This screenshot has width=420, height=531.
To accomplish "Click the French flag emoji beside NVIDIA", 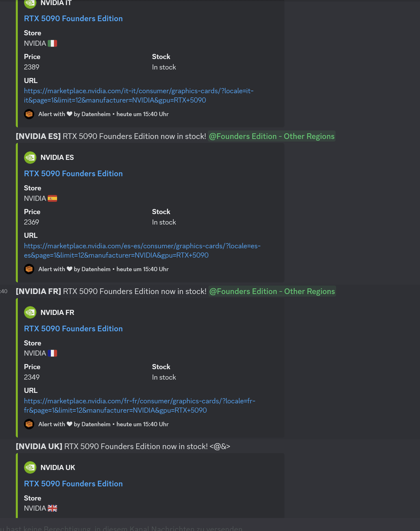I will pos(52,353).
